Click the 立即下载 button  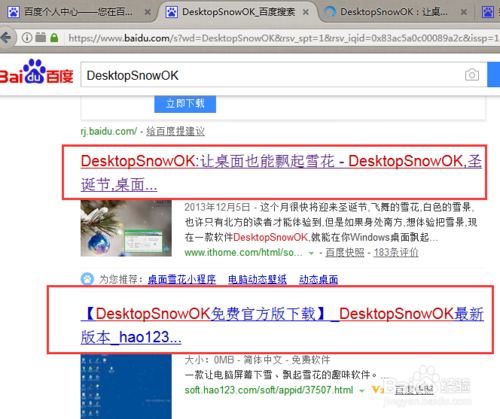(185, 104)
